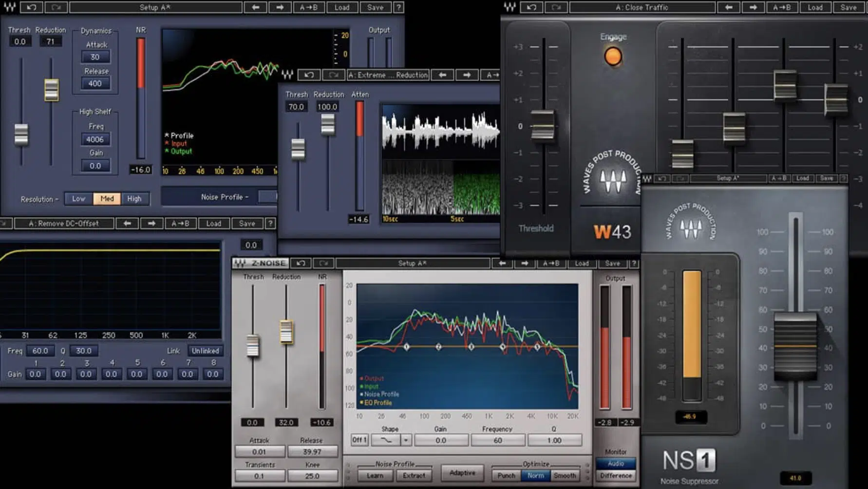
Task: Click undo in Extreme Reduction window toolbar
Action: (309, 75)
